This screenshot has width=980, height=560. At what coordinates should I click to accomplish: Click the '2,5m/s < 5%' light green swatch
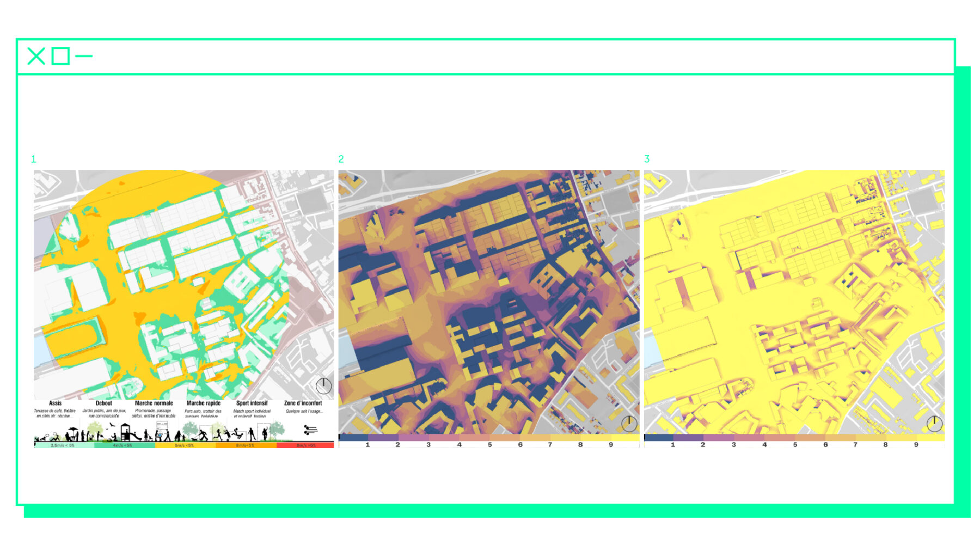pos(64,445)
